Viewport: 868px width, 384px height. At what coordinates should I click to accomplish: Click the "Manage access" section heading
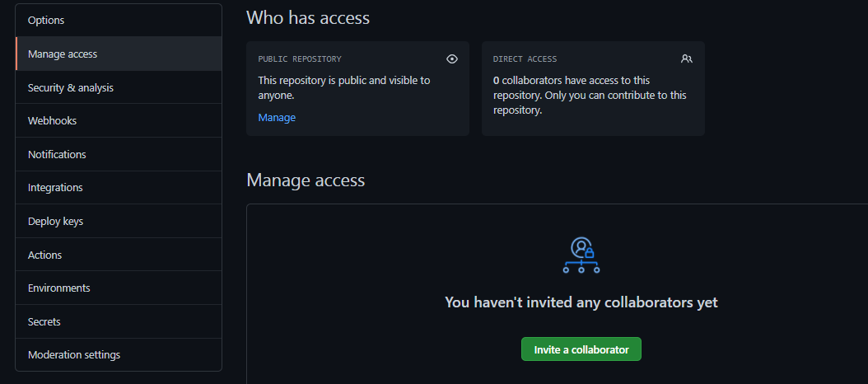pyautogui.click(x=306, y=180)
